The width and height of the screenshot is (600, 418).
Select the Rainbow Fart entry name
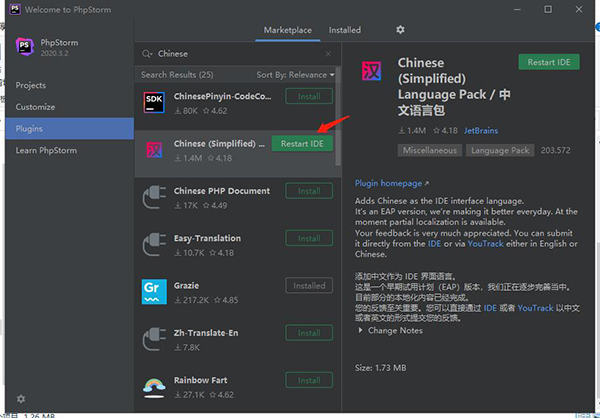201,380
